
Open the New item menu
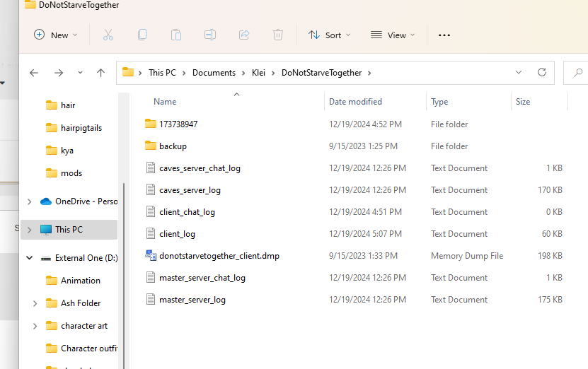click(55, 35)
